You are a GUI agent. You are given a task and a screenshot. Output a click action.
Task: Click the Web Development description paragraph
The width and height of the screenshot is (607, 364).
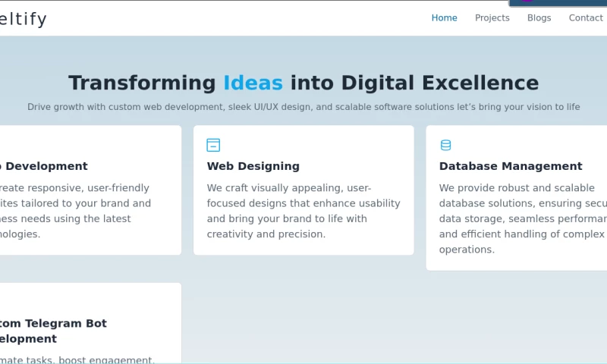coord(76,211)
